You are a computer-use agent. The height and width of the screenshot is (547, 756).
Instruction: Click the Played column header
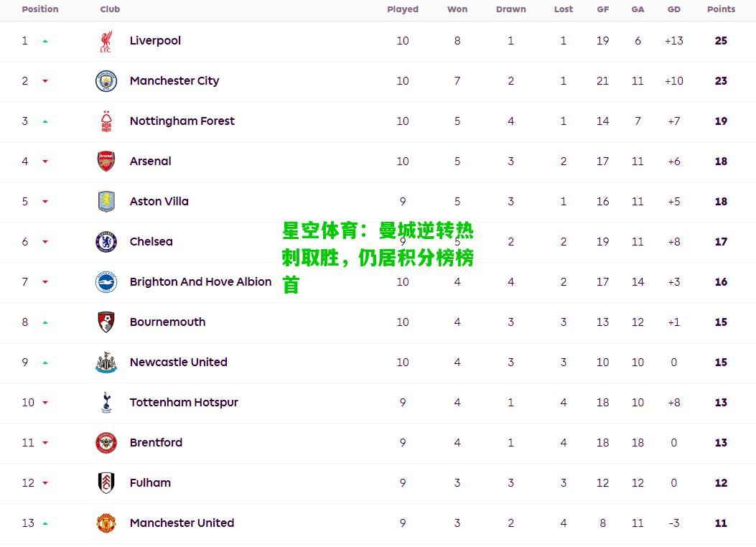tap(403, 9)
